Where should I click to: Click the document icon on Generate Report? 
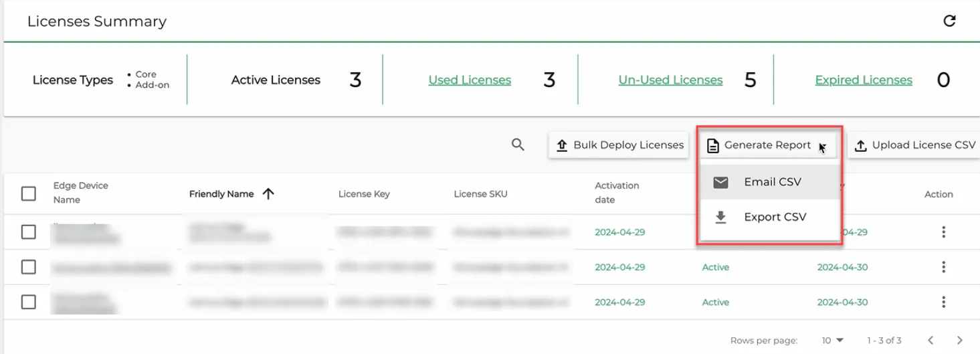pos(713,145)
